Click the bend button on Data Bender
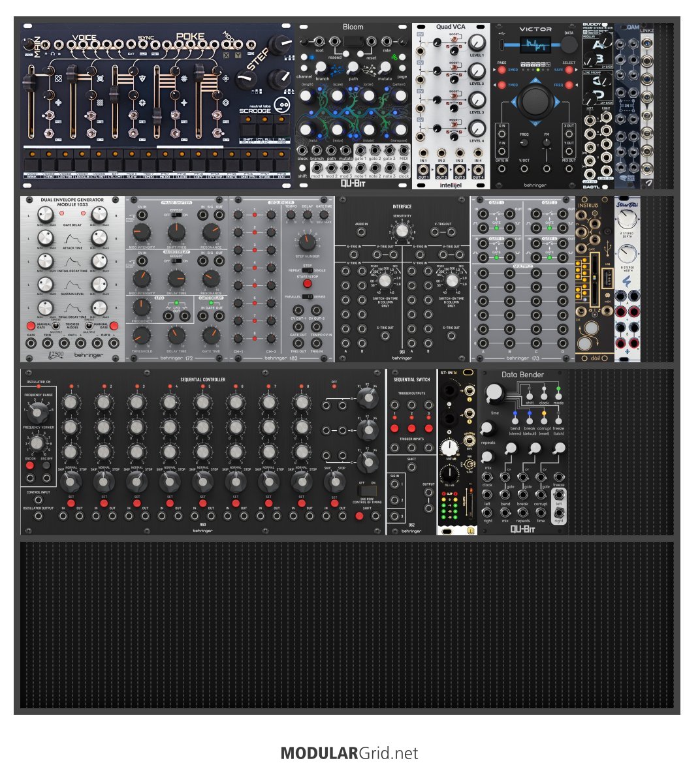 [515, 420]
